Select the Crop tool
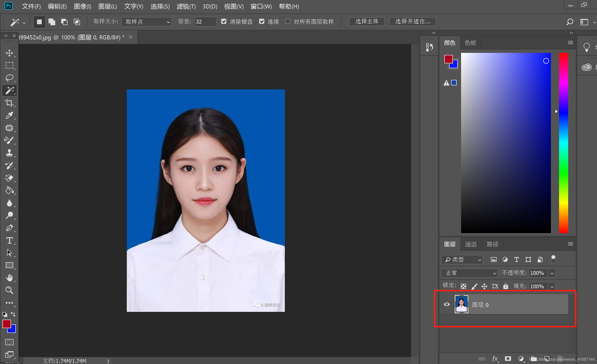The width and height of the screenshot is (597, 364). [9, 103]
